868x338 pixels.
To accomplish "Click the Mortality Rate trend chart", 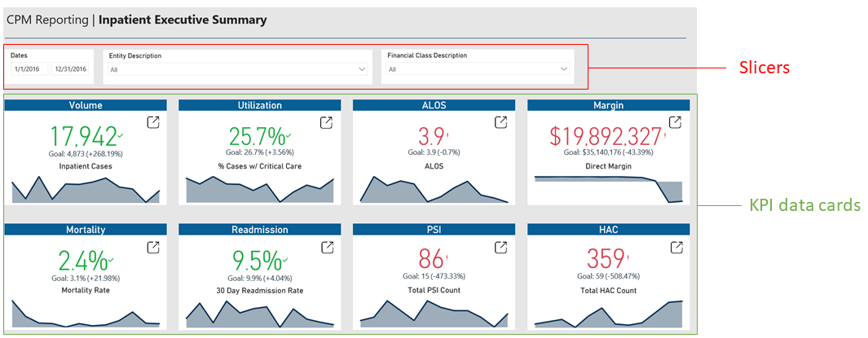I will tap(86, 315).
